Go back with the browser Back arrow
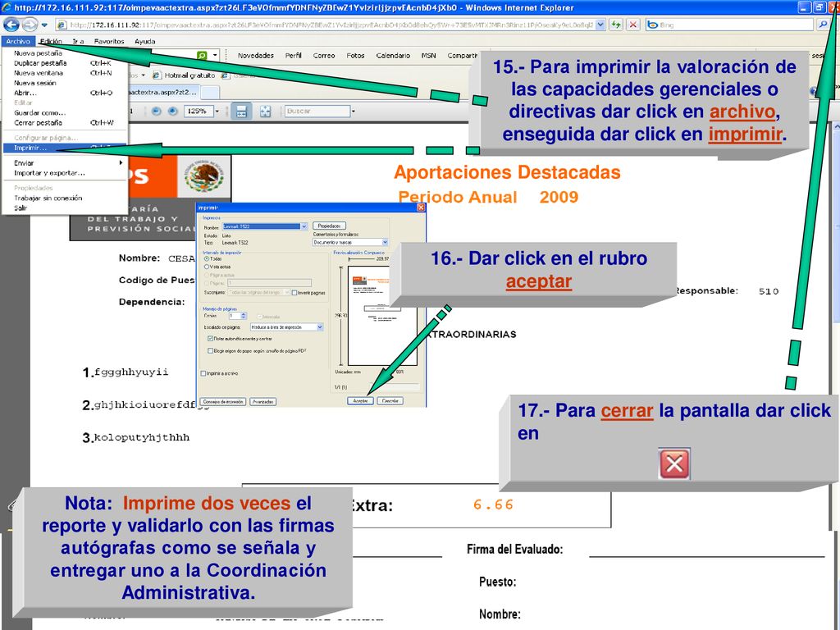This screenshot has height=630, width=840. point(11,25)
